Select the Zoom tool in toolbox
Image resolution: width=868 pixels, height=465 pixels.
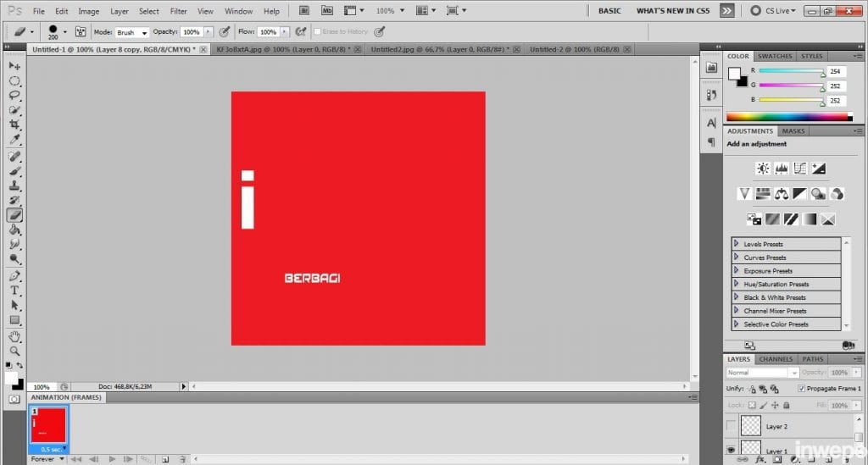tap(14, 351)
